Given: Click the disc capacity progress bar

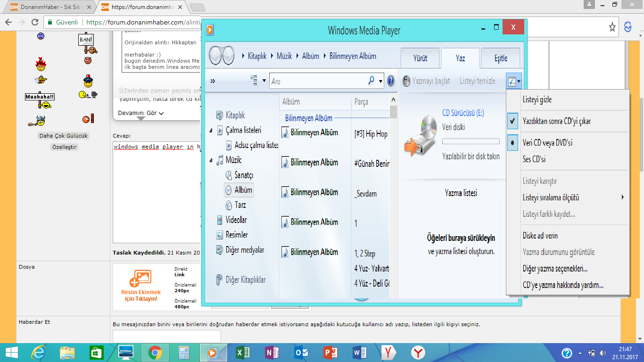Looking at the screenshot, I should [x=471, y=141].
